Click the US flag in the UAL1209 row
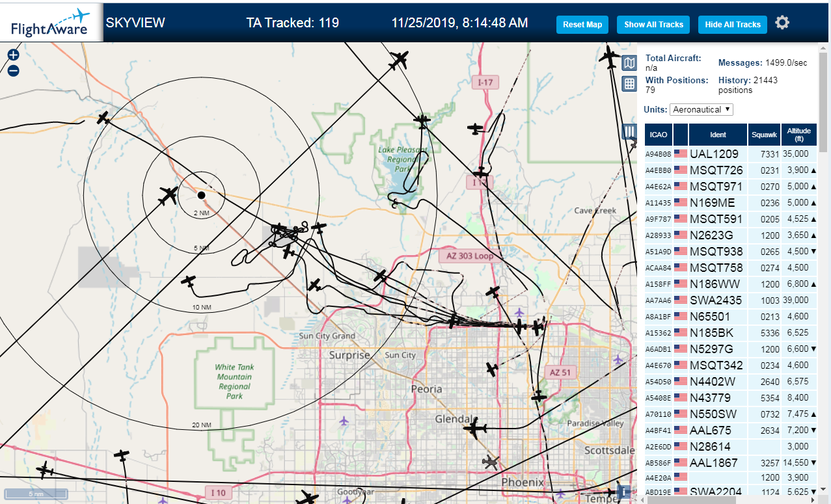Viewport: 831px width, 504px height. (681, 153)
